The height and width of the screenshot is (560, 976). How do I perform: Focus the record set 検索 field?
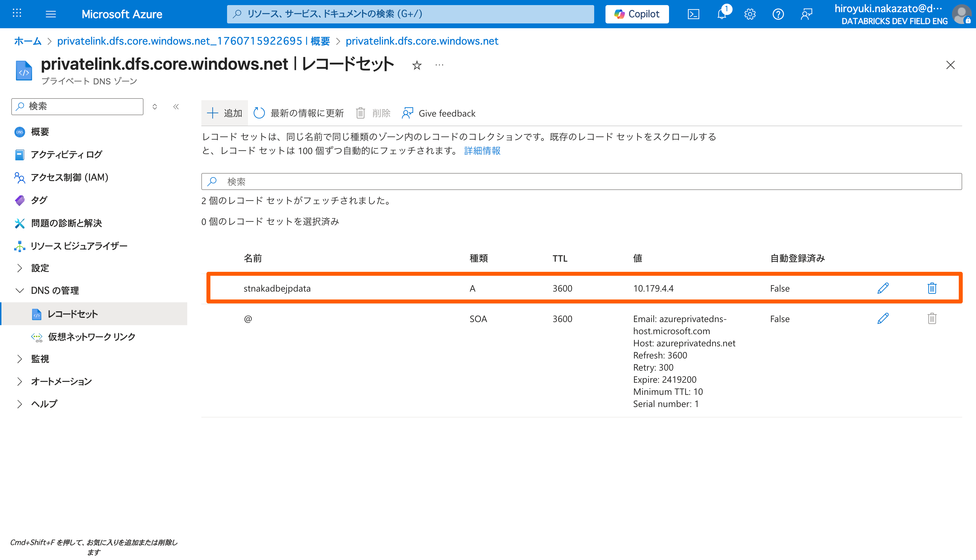(581, 181)
